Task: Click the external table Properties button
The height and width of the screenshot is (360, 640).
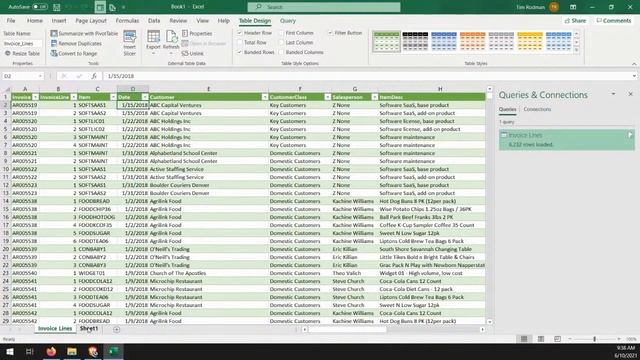Action: (x=197, y=33)
